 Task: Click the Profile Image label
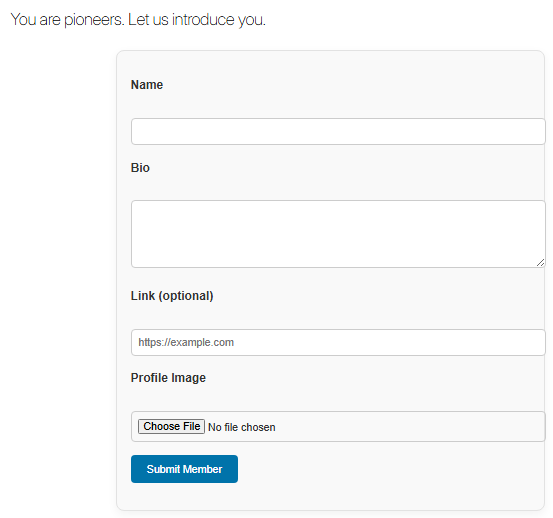point(168,378)
